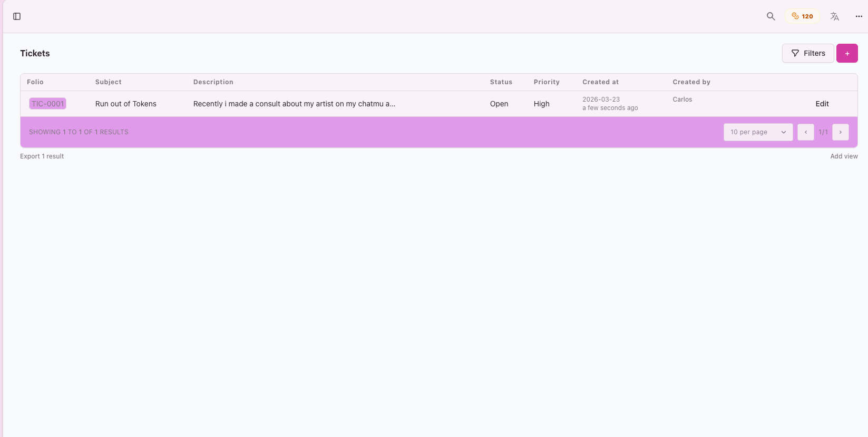The height and width of the screenshot is (437, 868).
Task: Toggle the sidebar panel icon
Action: (17, 16)
